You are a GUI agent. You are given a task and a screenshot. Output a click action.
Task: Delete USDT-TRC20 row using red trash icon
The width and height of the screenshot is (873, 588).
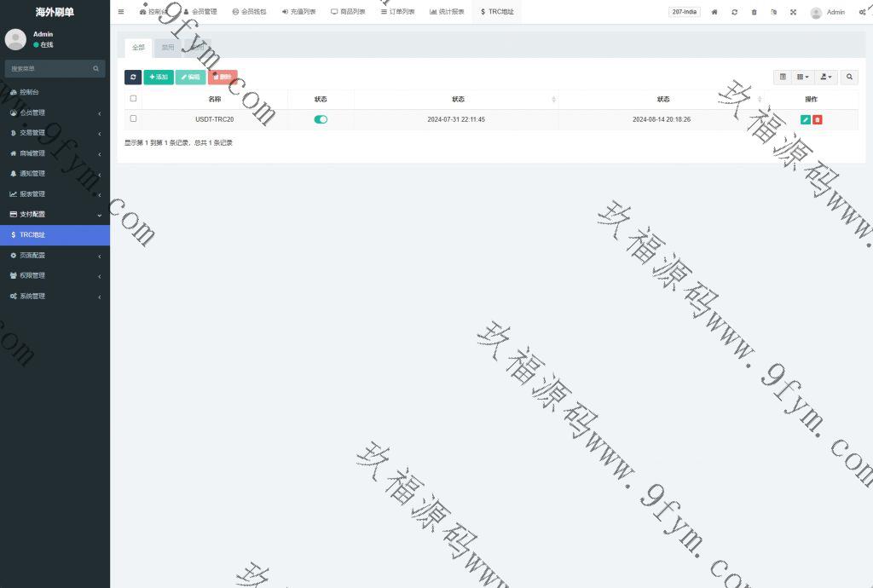click(x=818, y=120)
